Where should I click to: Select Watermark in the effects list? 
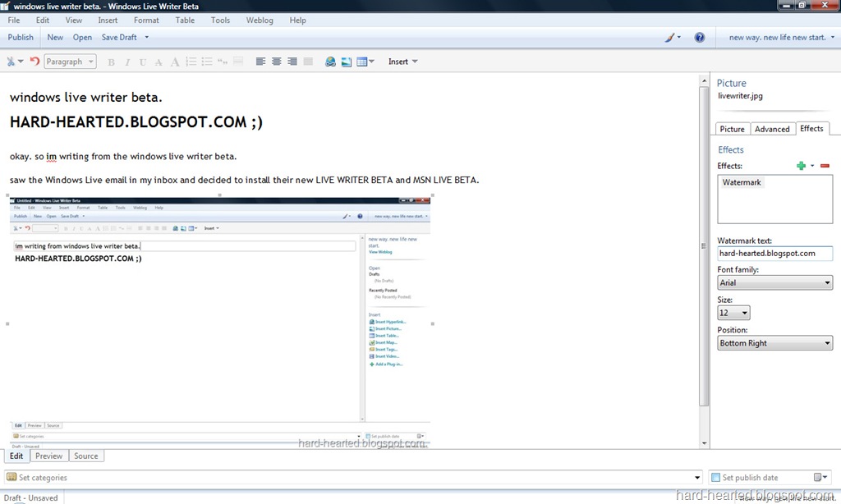pyautogui.click(x=742, y=182)
